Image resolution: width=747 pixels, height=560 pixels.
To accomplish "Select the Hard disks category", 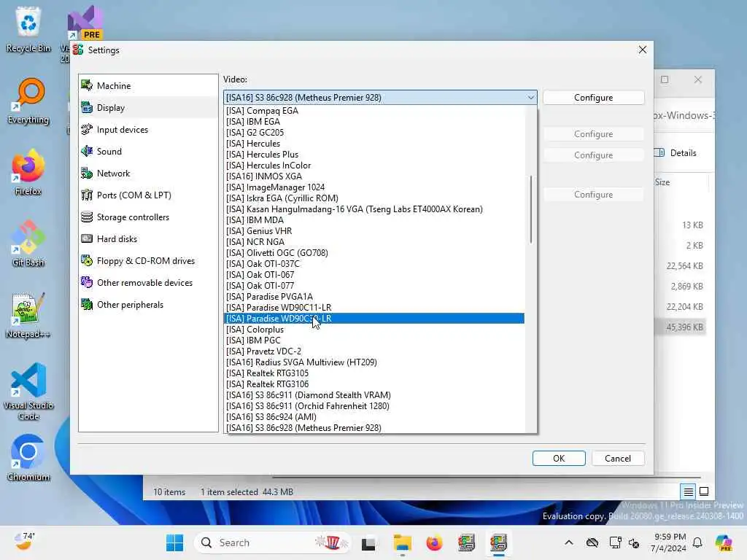I will (x=148, y=239).
